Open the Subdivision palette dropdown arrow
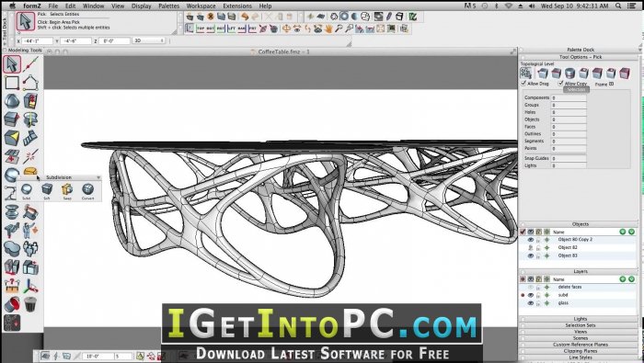The height and width of the screenshot is (363, 644). pyautogui.click(x=98, y=177)
